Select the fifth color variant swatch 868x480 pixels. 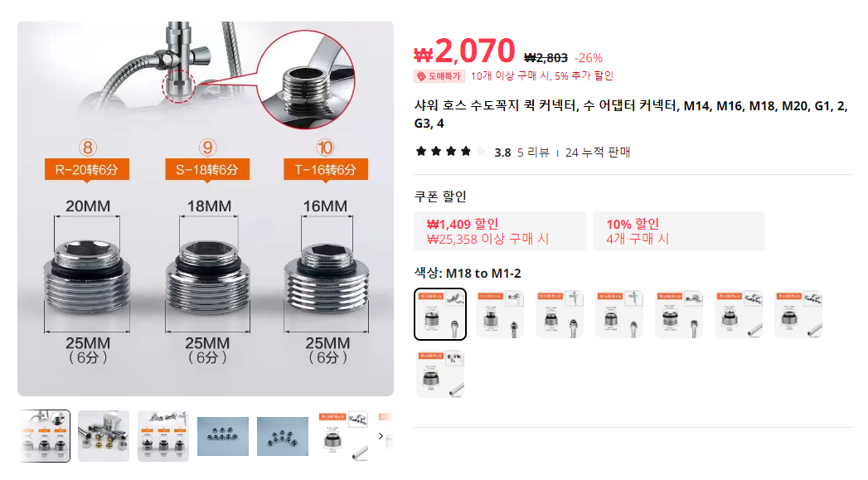point(679,314)
